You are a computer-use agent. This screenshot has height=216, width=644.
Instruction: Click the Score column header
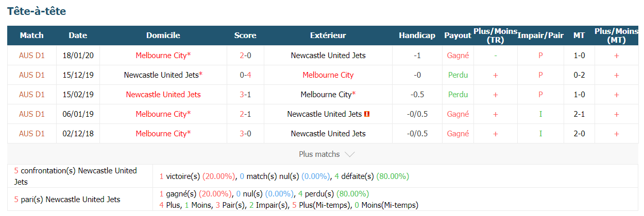[245, 35]
